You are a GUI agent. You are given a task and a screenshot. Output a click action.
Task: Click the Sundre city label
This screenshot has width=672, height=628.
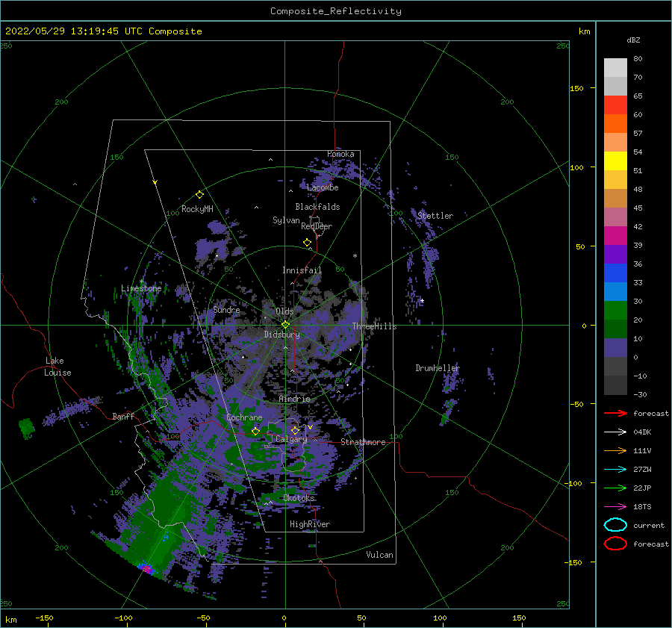pyautogui.click(x=227, y=310)
